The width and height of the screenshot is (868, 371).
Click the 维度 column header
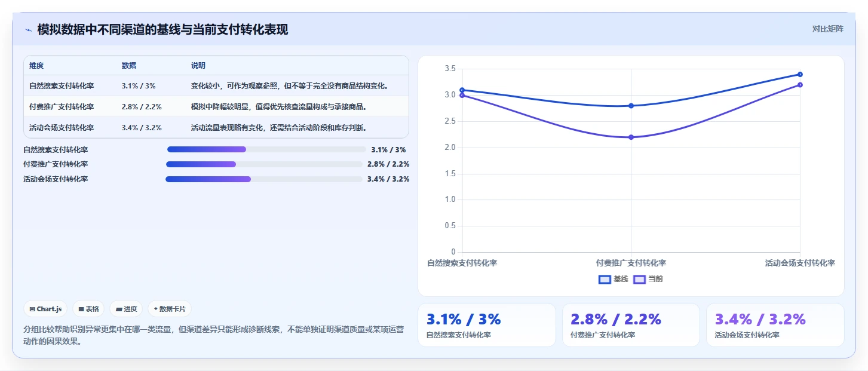click(36, 66)
